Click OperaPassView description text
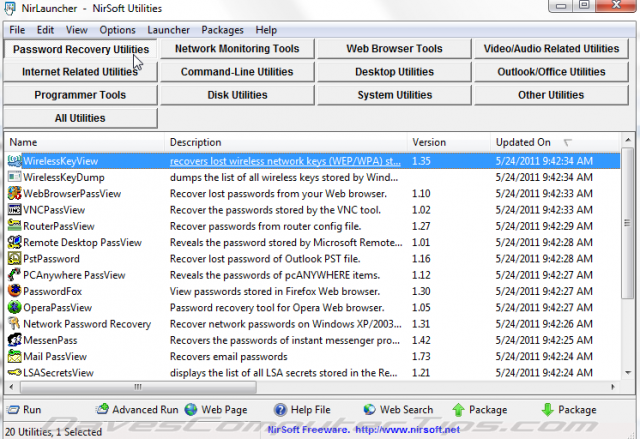Screen dimensions: 640x439 point(277,308)
